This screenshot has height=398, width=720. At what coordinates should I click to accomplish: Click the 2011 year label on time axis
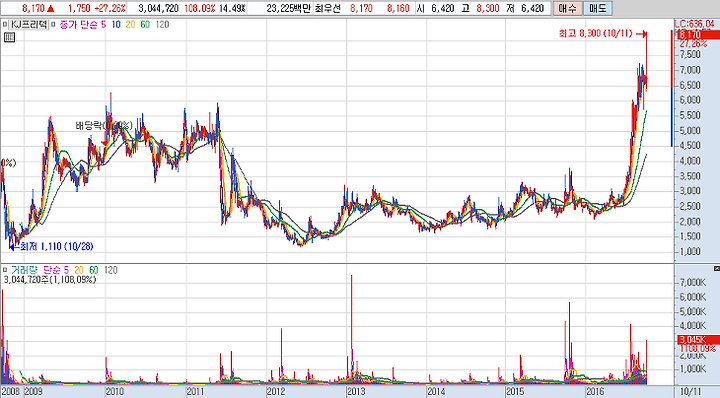click(x=195, y=392)
